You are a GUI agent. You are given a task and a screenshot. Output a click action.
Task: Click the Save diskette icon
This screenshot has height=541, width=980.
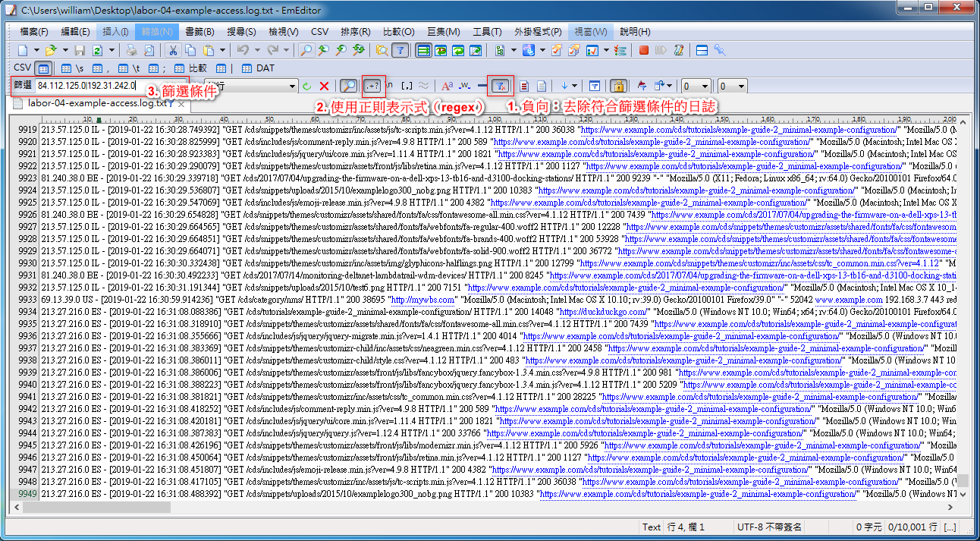coord(80,50)
